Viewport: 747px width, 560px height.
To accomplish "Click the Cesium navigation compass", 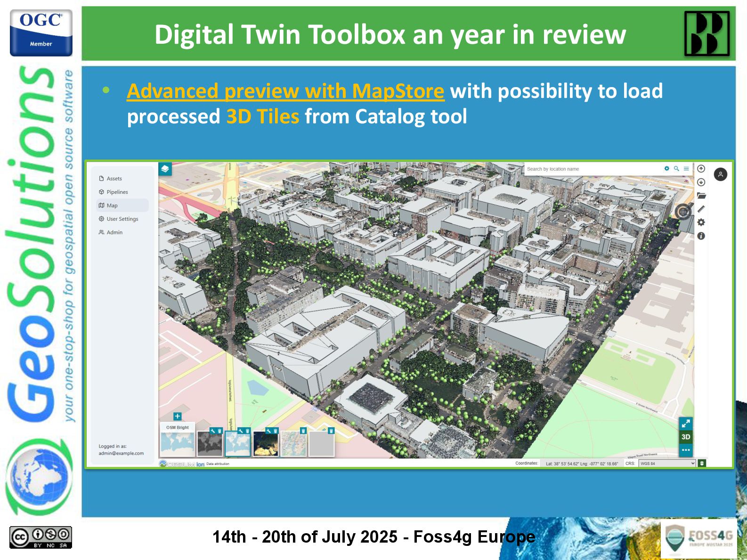I will point(683,212).
